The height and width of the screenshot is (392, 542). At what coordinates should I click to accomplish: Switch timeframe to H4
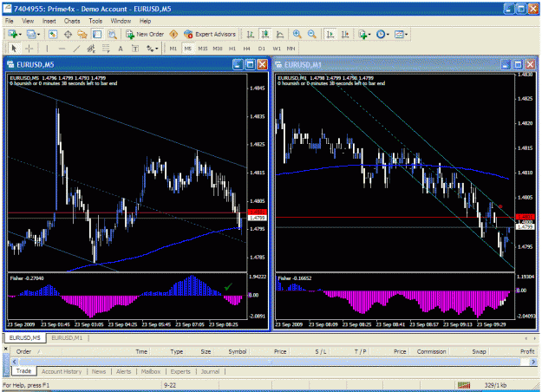(246, 49)
